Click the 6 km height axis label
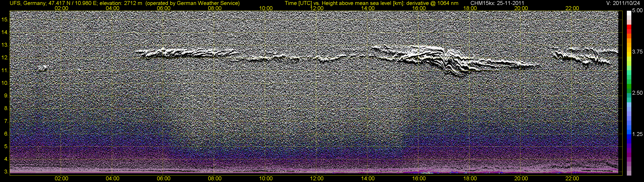Viewport: 644px width, 182px height. coord(6,134)
